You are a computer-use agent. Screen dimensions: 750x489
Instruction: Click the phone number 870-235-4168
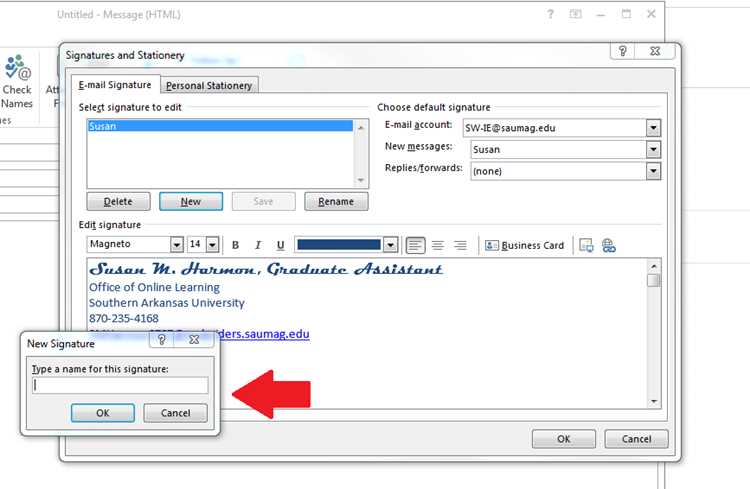point(123,318)
